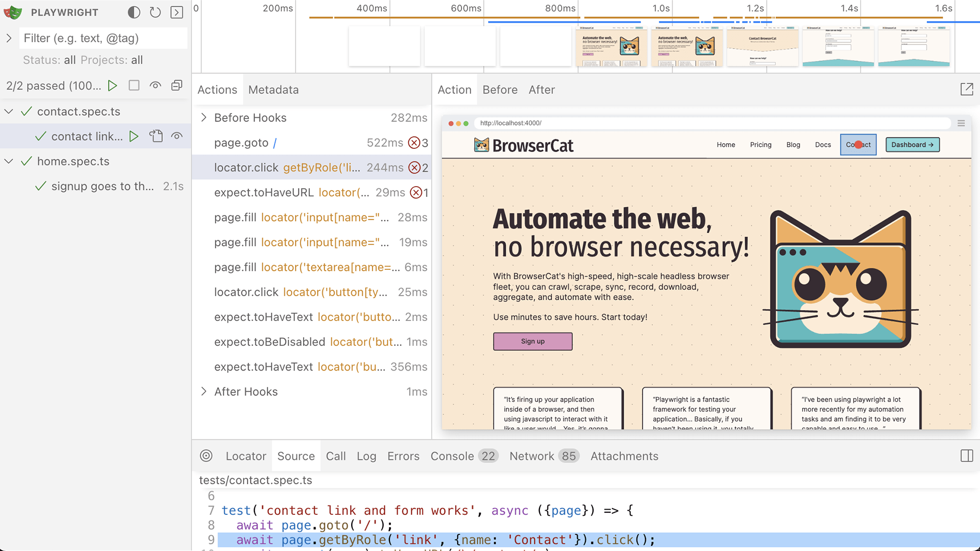This screenshot has height=551, width=980.
Task: Open multi-select copy icon above test list
Action: click(176, 85)
